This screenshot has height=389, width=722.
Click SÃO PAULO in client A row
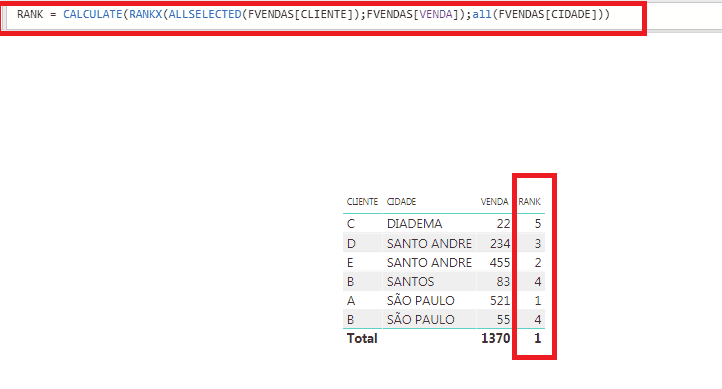420,301
